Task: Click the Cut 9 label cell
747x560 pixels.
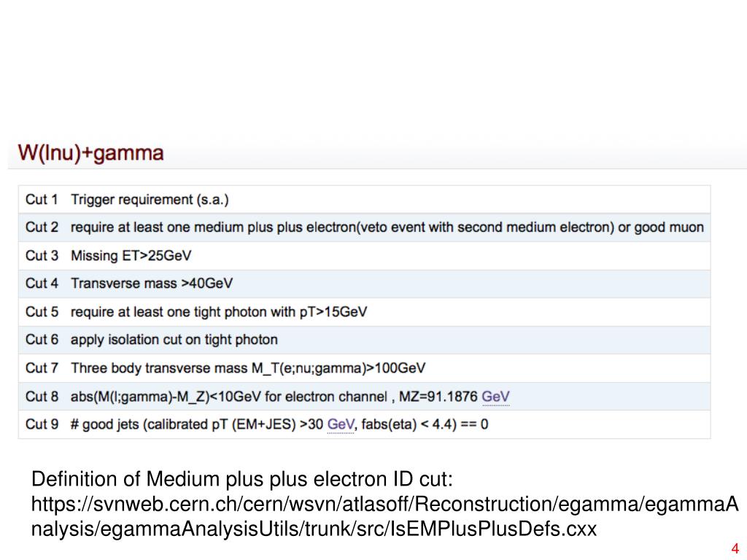Action: tap(42, 424)
